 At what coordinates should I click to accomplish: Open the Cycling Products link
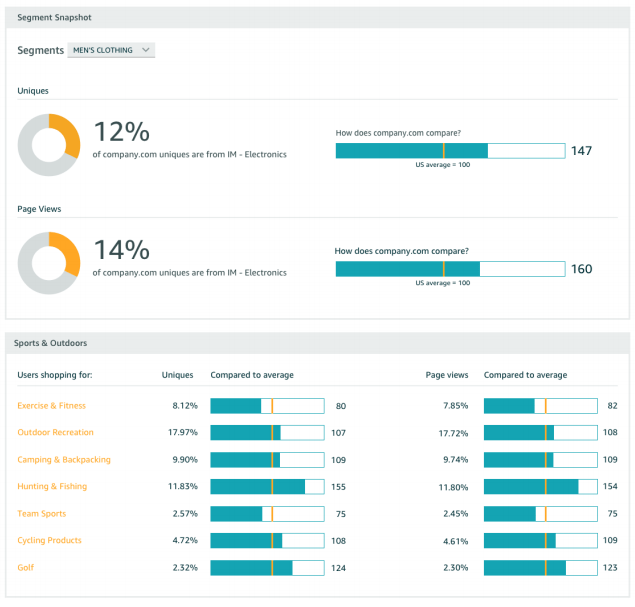click(49, 541)
